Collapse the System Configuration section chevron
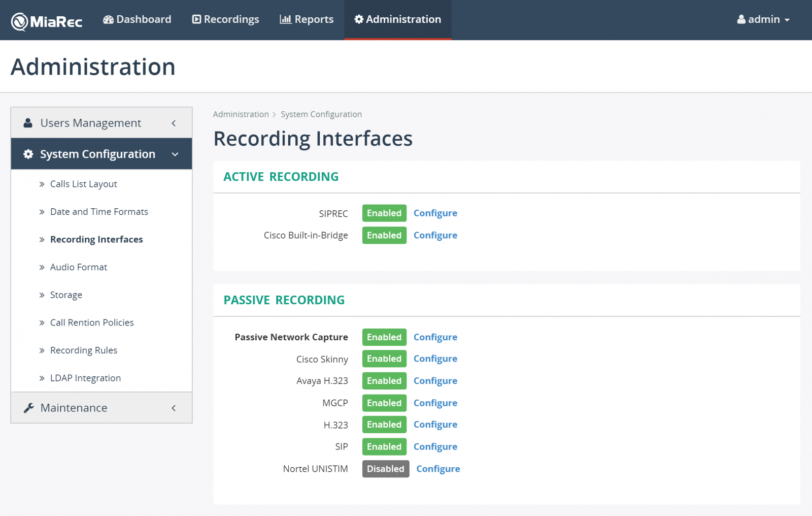This screenshot has width=812, height=516. 175,154
